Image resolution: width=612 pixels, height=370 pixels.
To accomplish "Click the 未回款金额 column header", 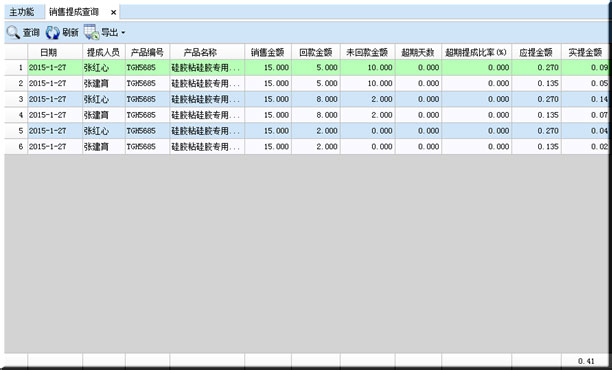I will tap(367, 52).
